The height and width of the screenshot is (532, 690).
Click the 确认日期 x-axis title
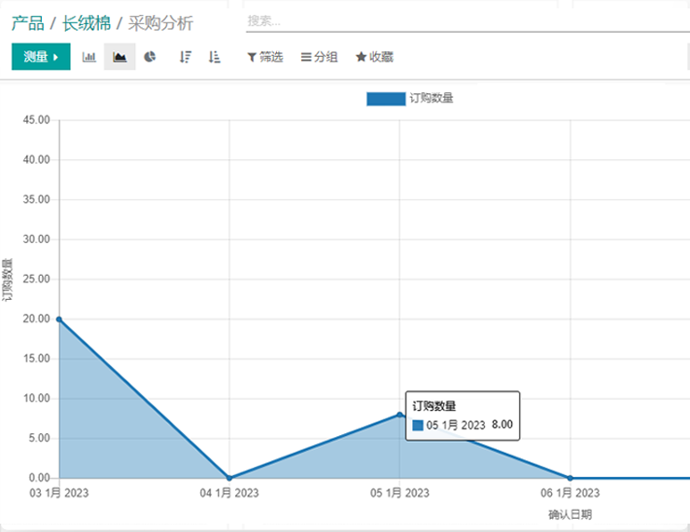point(569,514)
